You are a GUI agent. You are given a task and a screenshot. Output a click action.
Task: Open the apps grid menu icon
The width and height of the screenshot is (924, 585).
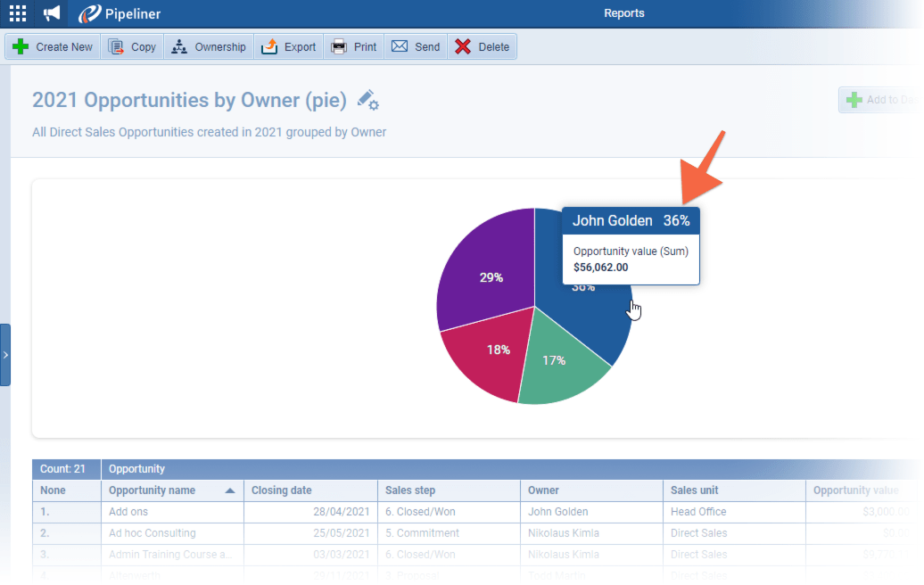click(18, 13)
